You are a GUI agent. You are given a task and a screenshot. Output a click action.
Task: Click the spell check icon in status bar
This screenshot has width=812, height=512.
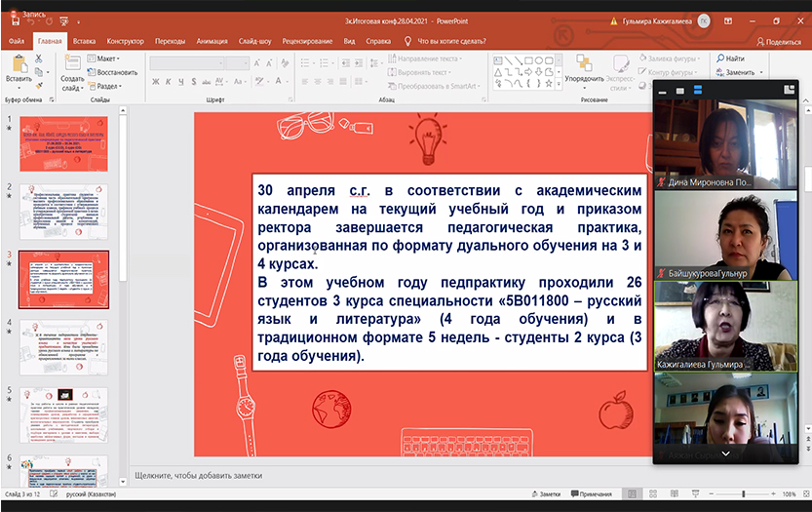tap(53, 494)
